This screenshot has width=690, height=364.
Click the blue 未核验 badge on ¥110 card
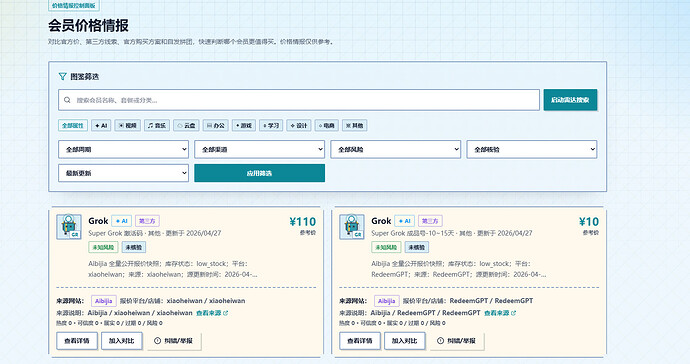[134, 247]
